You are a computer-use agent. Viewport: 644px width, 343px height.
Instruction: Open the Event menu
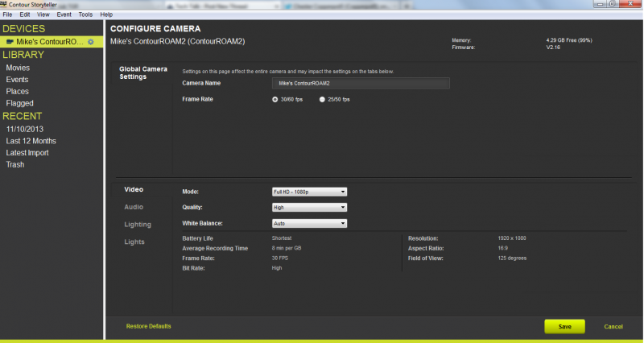click(64, 14)
